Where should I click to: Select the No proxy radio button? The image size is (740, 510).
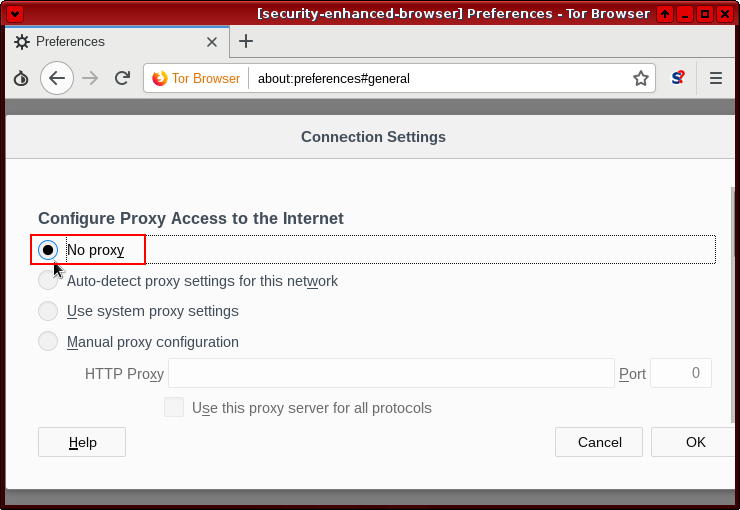tap(48, 250)
